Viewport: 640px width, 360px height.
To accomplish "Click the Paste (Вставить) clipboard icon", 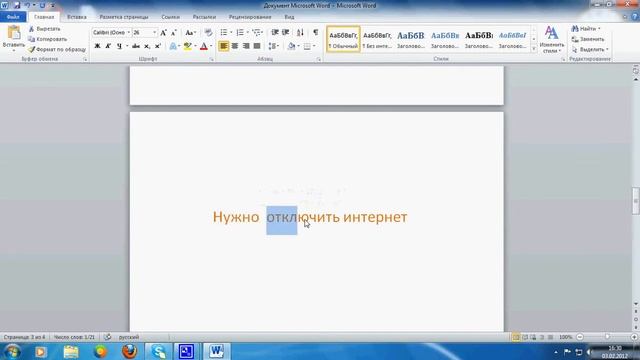I will [x=14, y=33].
